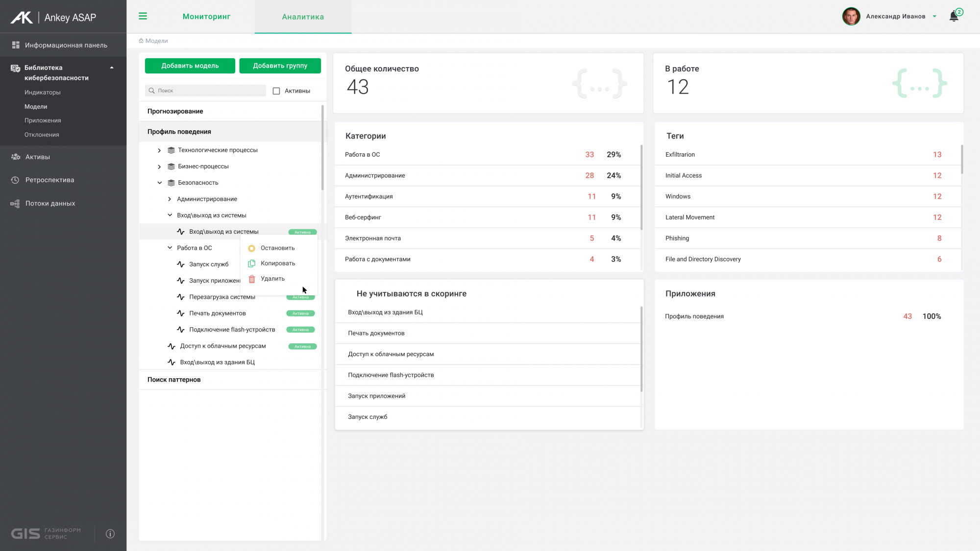Collapse the Безопасность tree node
The height and width of the screenshot is (551, 980).
[x=159, y=183]
